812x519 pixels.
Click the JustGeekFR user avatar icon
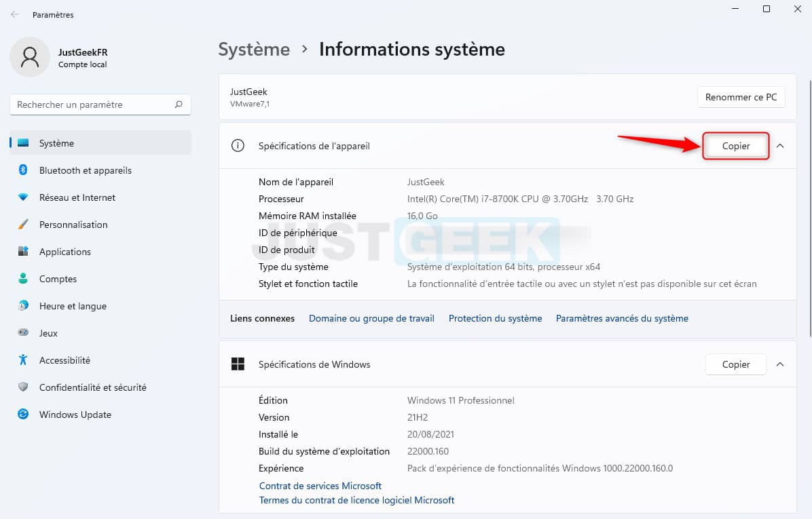point(30,57)
